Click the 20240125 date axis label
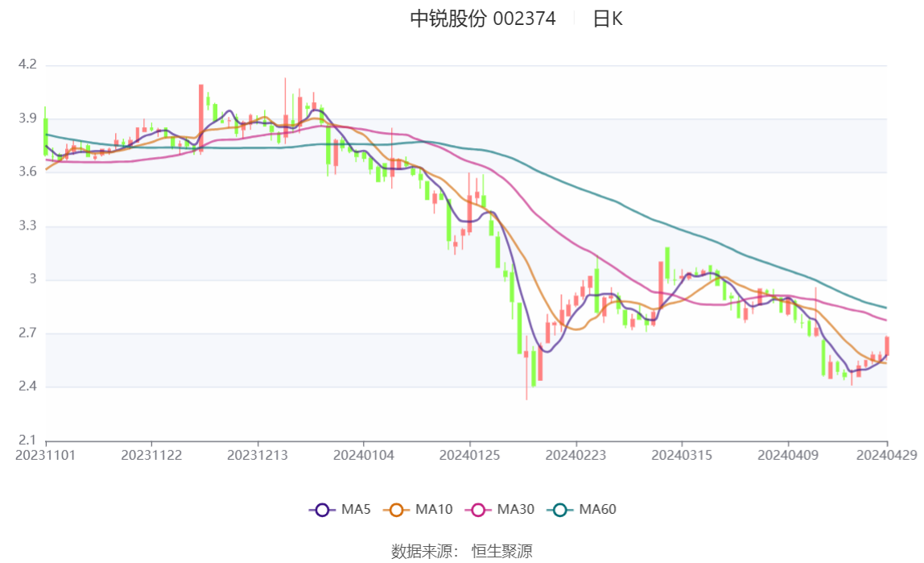The width and height of the screenshot is (924, 563). (470, 455)
